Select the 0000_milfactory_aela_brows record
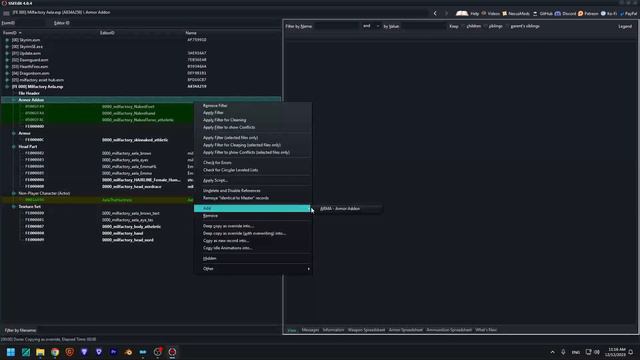 [127, 153]
